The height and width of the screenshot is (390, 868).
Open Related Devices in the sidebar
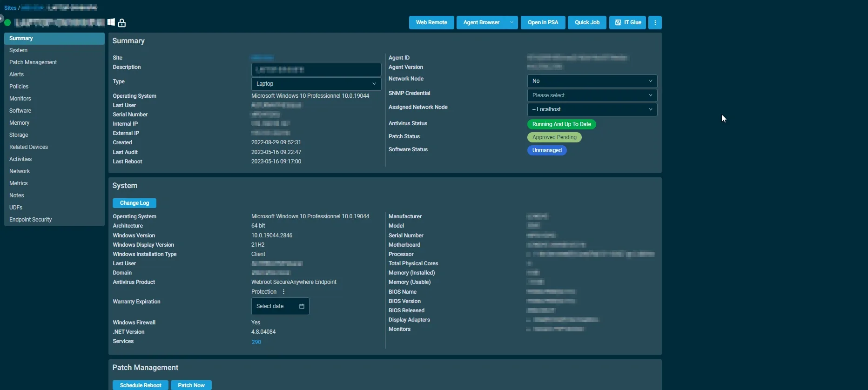coord(54,147)
